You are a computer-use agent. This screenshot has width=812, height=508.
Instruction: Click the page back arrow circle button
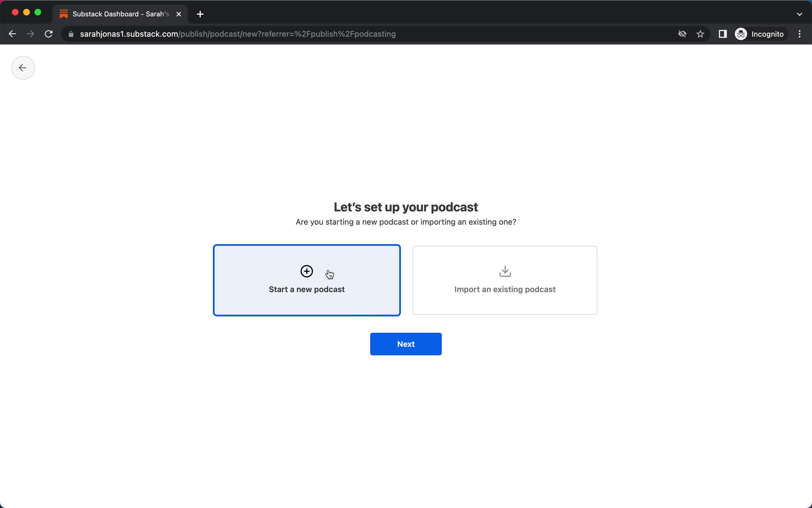tap(23, 67)
